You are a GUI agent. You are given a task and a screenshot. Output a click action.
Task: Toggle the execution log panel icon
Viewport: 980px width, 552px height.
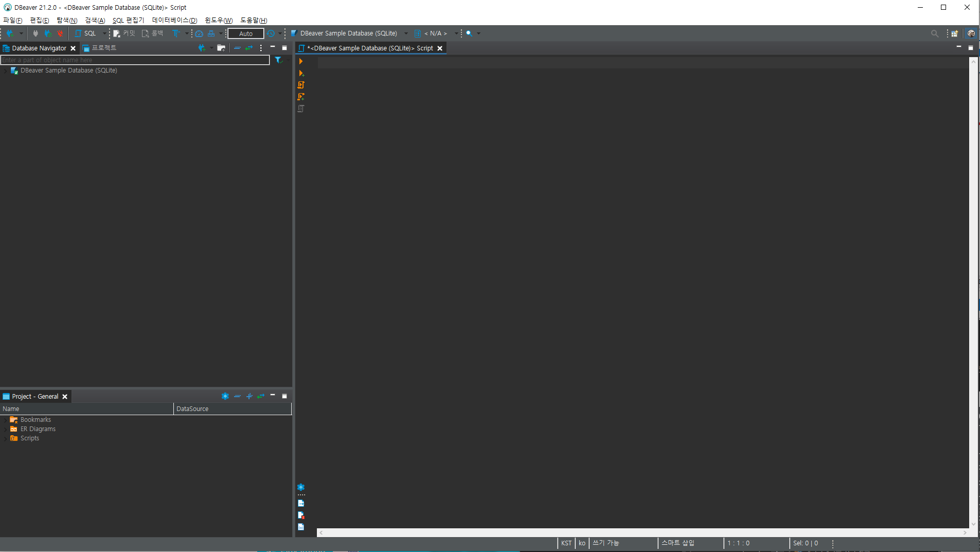[301, 515]
